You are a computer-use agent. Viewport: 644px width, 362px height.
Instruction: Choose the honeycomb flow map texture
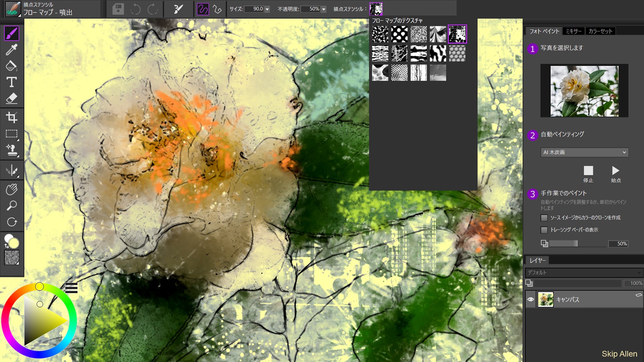457,54
